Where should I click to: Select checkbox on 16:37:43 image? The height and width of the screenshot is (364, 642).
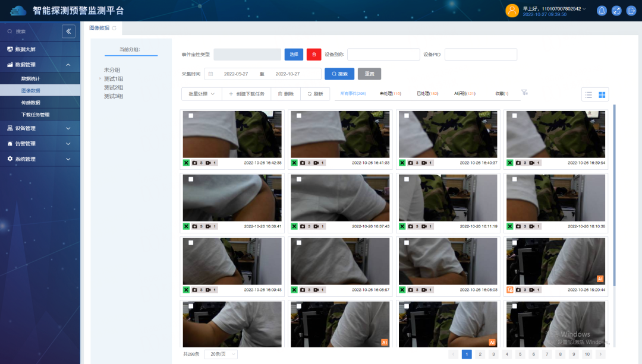pyautogui.click(x=299, y=179)
